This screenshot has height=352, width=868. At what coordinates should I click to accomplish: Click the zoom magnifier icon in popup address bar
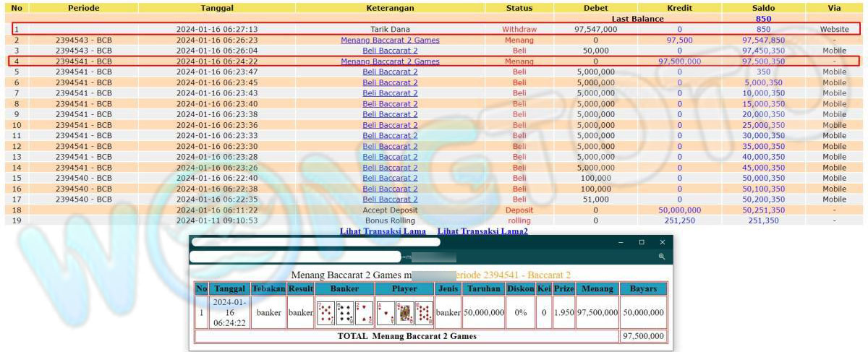pyautogui.click(x=661, y=257)
